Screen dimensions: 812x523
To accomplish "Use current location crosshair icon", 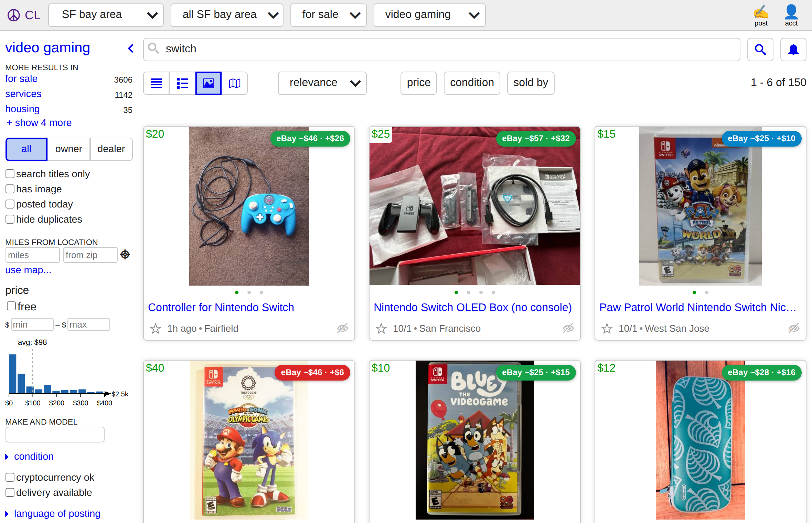I will 125,255.
